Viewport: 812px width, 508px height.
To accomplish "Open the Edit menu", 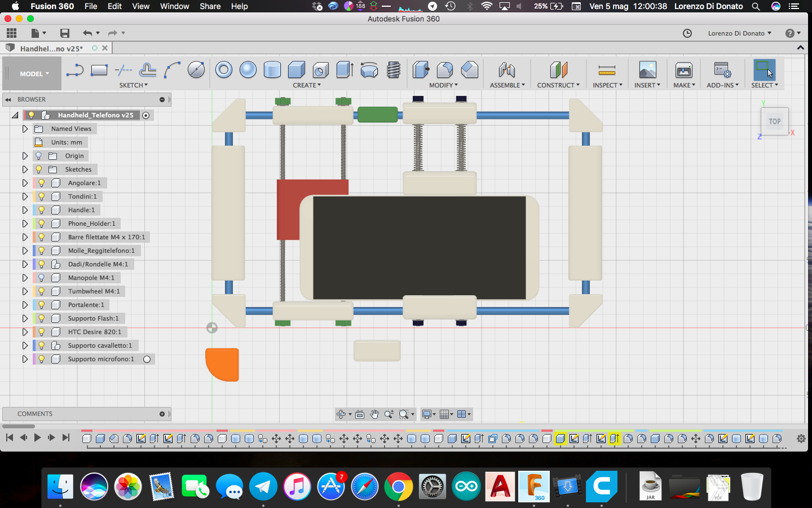I will pyautogui.click(x=115, y=6).
